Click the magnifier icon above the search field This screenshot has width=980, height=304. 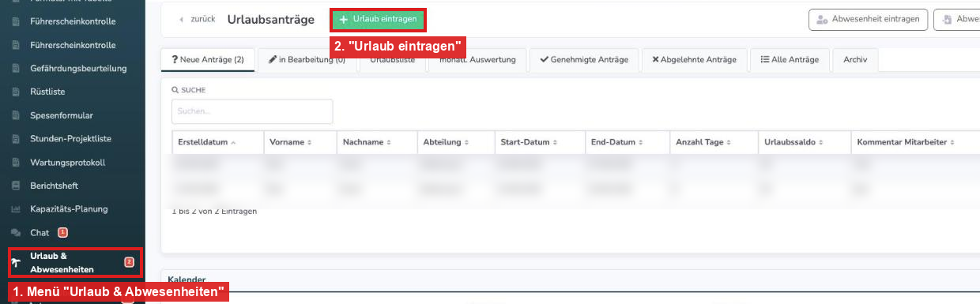point(175,90)
